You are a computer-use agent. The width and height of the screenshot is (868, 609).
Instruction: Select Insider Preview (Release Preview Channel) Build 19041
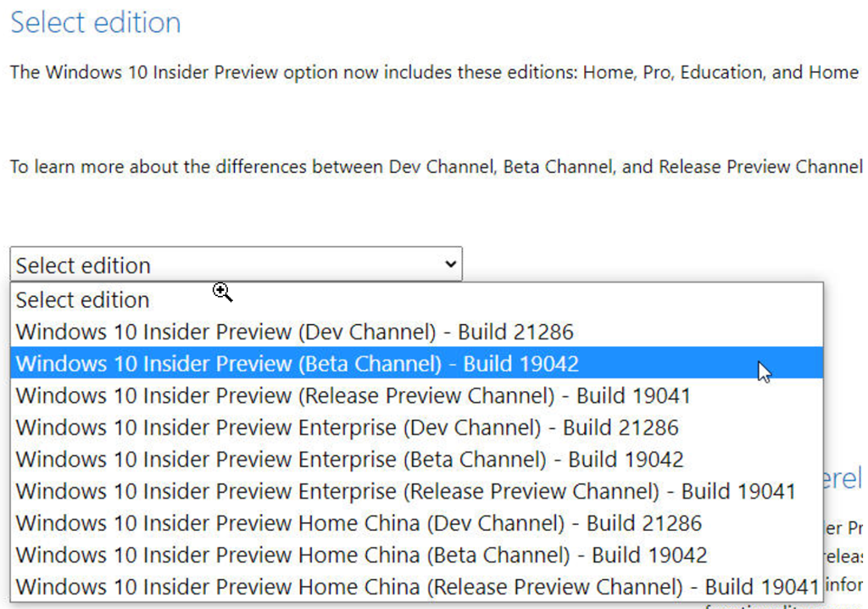(353, 396)
